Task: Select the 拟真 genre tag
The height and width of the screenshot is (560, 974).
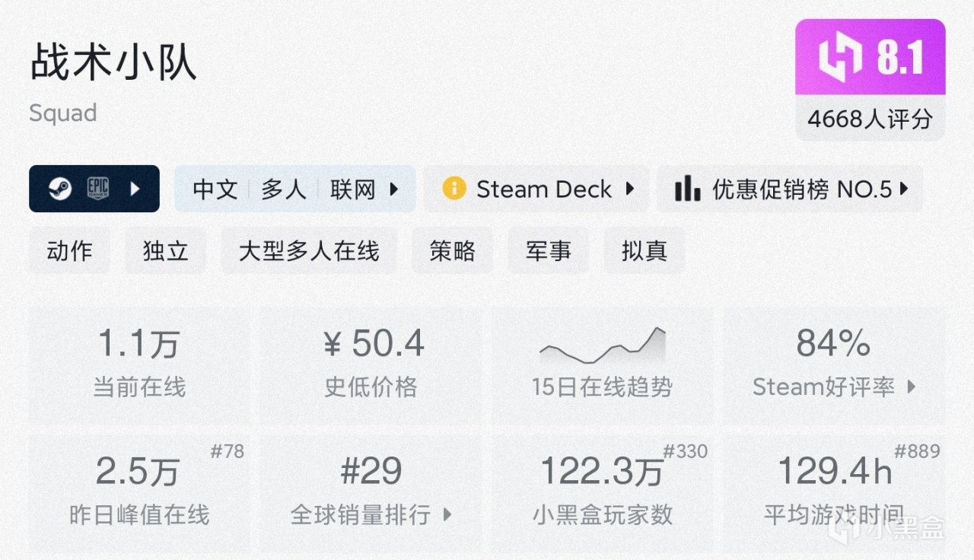Action: (644, 251)
